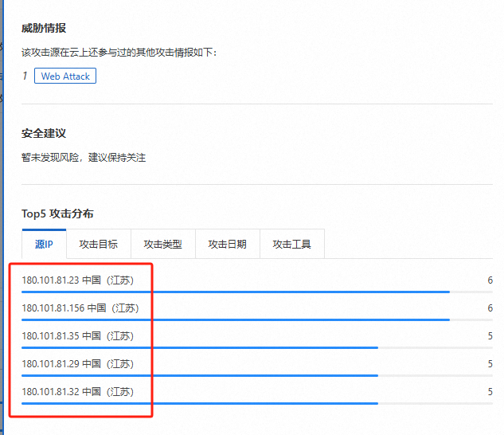Click attack count 5 for 180.101.81.32
This screenshot has height=435, width=504.
490,391
